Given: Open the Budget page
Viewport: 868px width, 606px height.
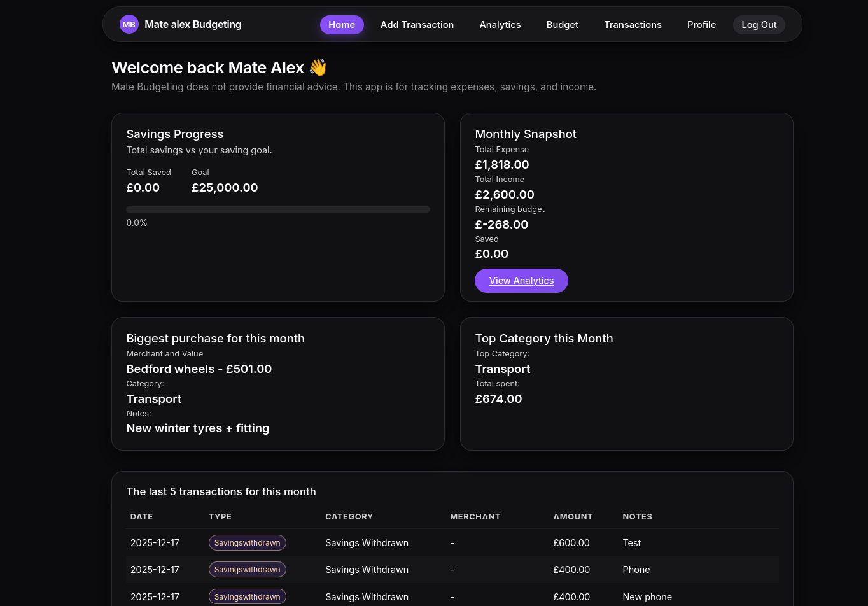Looking at the screenshot, I should coord(562,25).
